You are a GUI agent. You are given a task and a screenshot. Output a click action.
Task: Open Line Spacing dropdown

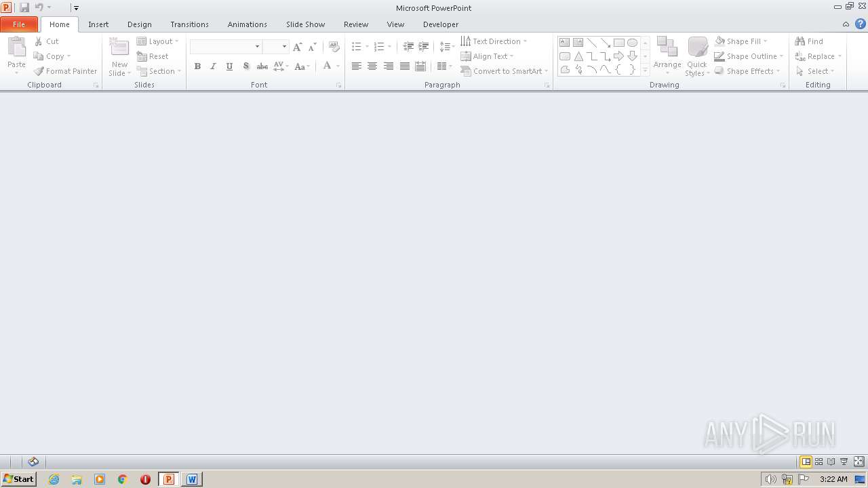pos(447,47)
